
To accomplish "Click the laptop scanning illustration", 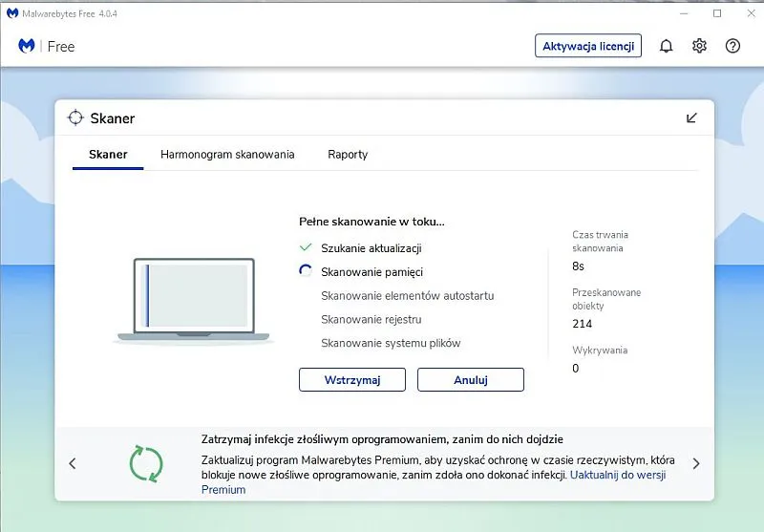I will [x=194, y=301].
